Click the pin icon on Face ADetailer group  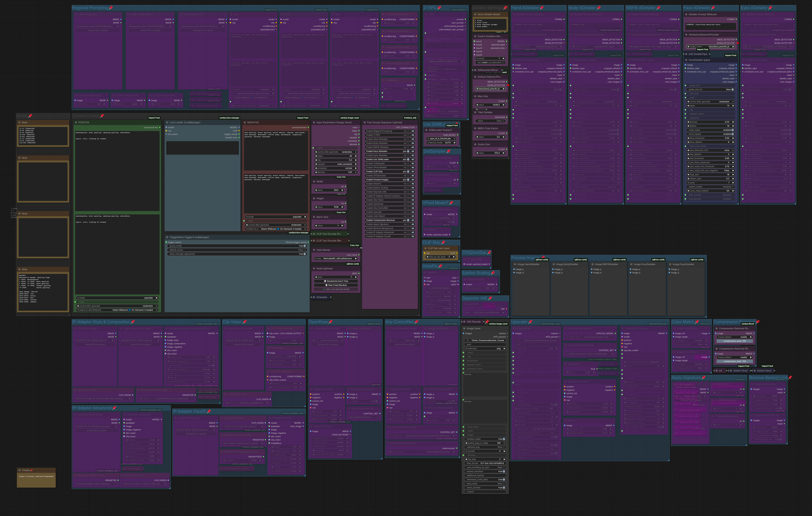713,8
